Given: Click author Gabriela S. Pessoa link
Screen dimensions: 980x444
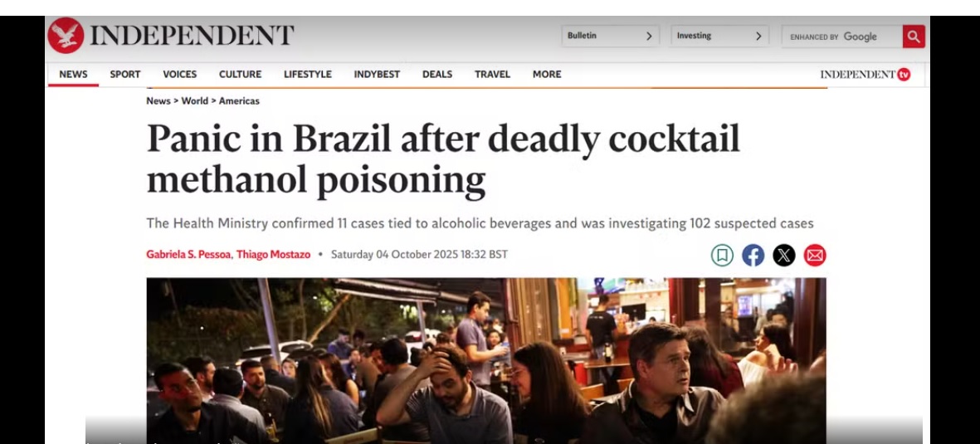Looking at the screenshot, I should tap(188, 255).
